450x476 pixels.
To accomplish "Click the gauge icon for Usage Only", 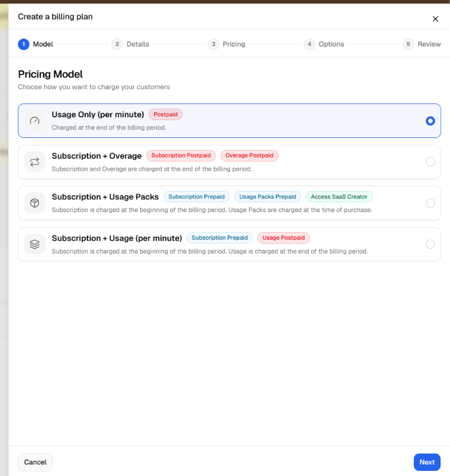I will [35, 121].
